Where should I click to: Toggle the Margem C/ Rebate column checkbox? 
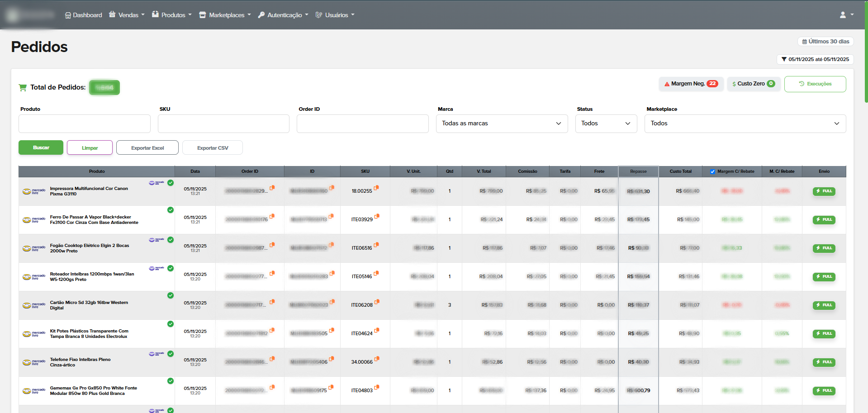[x=712, y=171]
